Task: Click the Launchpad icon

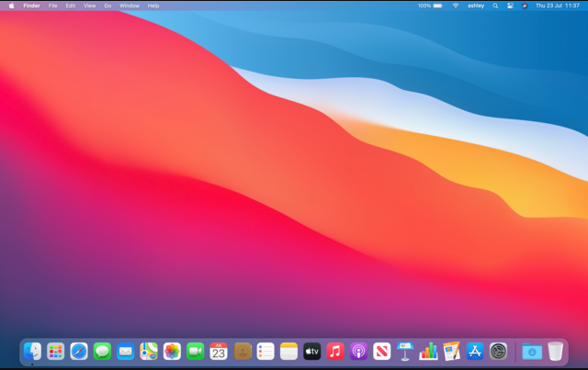Action: coord(56,351)
